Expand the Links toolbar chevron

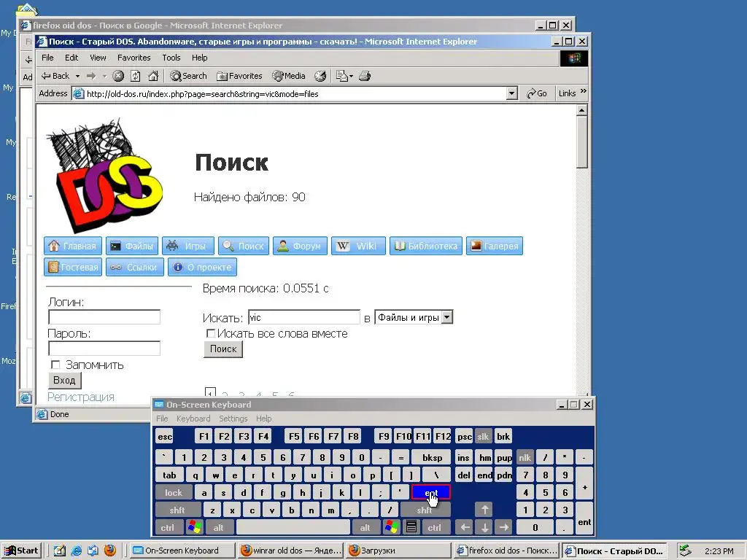(584, 90)
